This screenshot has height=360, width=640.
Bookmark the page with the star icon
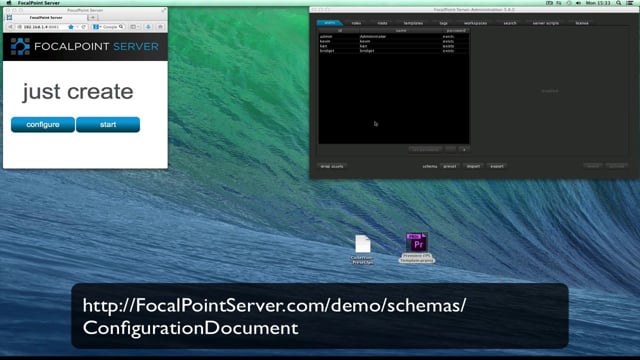71,27
